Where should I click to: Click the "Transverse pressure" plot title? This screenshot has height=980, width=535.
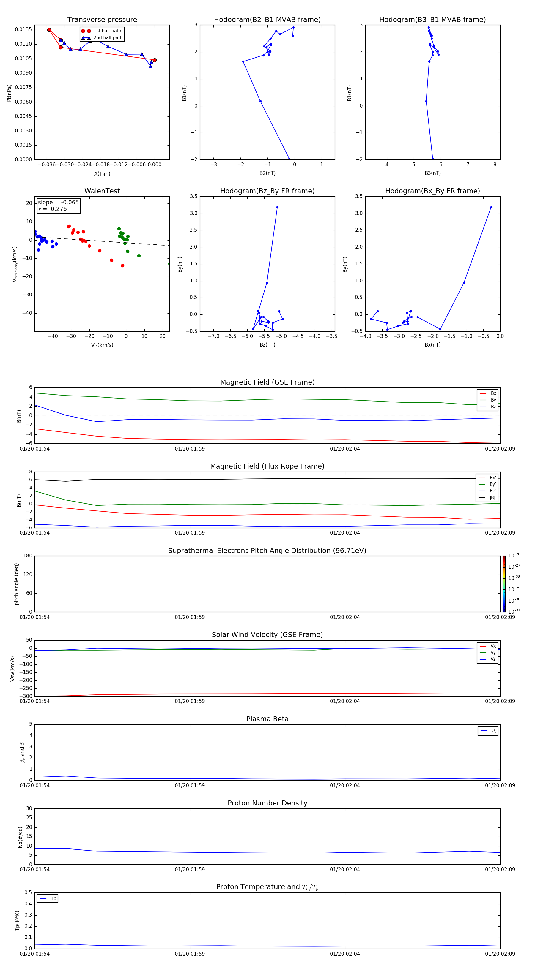pyautogui.click(x=102, y=20)
